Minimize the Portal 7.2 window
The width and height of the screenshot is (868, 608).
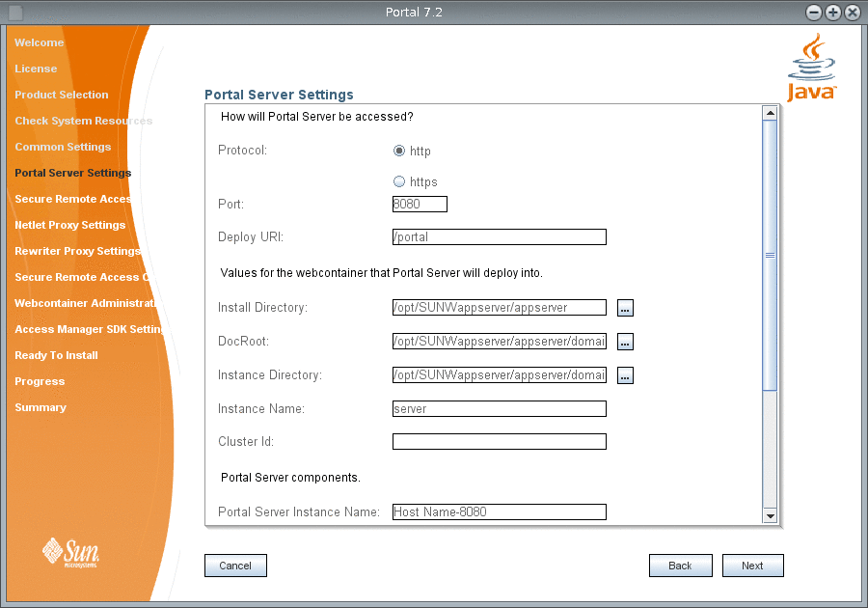point(814,13)
